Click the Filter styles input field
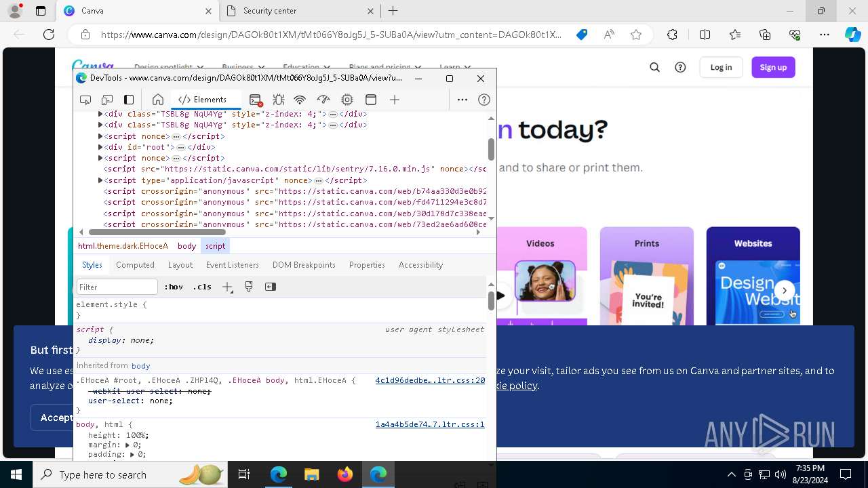Viewport: 868px width, 488px height. coord(117,287)
